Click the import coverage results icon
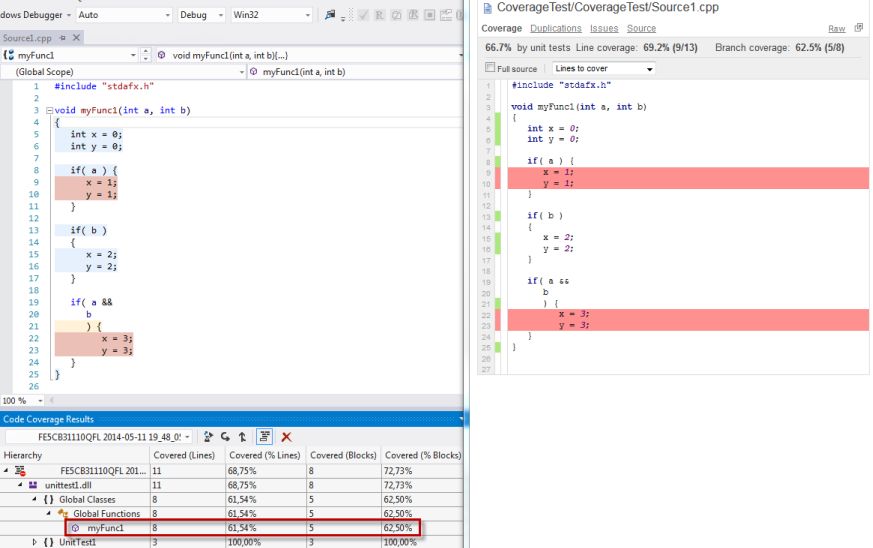The image size is (873, 548). 225,437
